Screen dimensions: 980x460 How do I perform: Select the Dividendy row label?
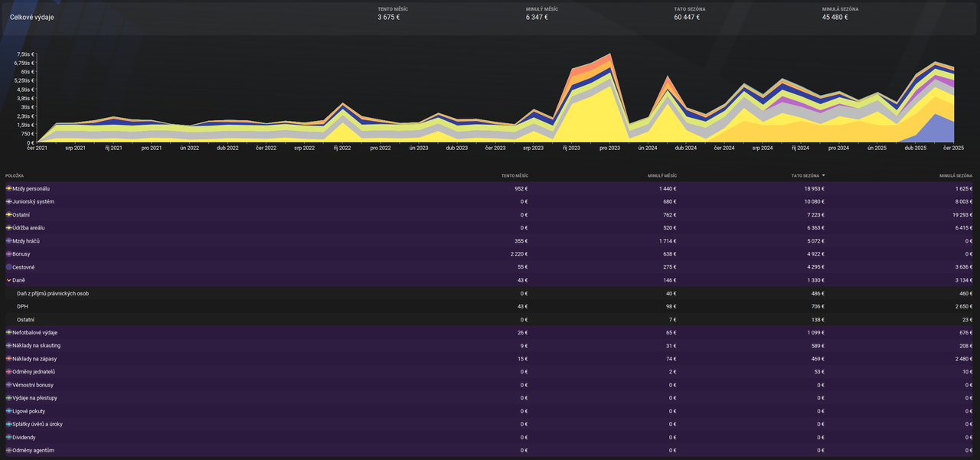click(25, 437)
